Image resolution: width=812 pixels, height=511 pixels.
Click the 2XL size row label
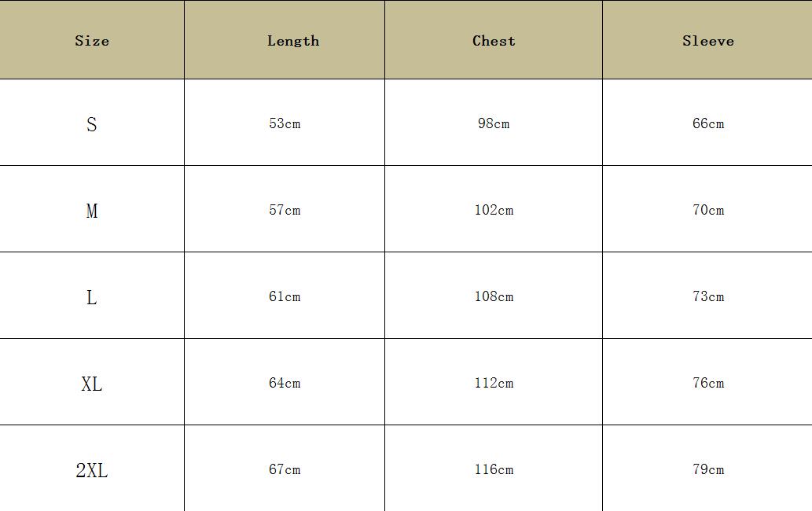click(92, 470)
